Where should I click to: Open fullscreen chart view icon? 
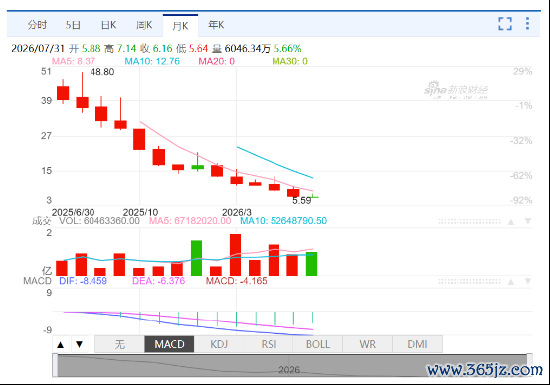click(505, 24)
